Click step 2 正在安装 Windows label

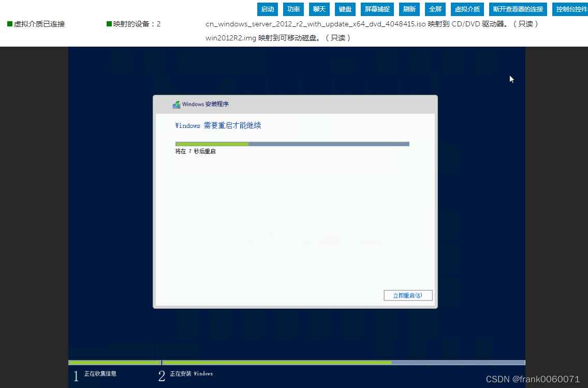[191, 373]
